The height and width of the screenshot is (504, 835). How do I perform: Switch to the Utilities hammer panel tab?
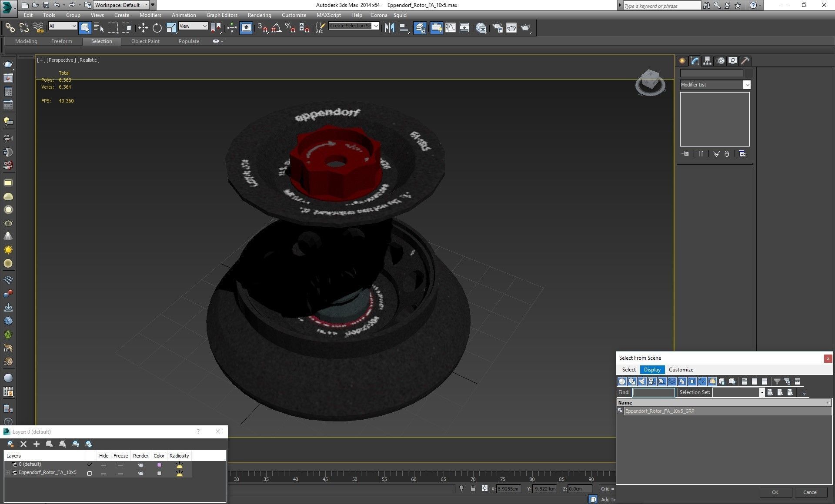(x=745, y=61)
